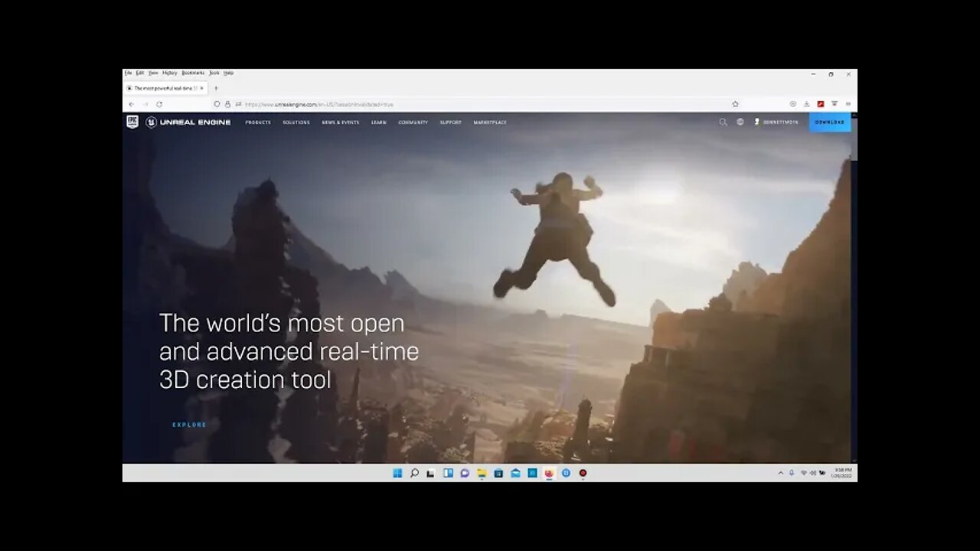Open the language globe icon
This screenshot has width=980, height=551.
(740, 122)
